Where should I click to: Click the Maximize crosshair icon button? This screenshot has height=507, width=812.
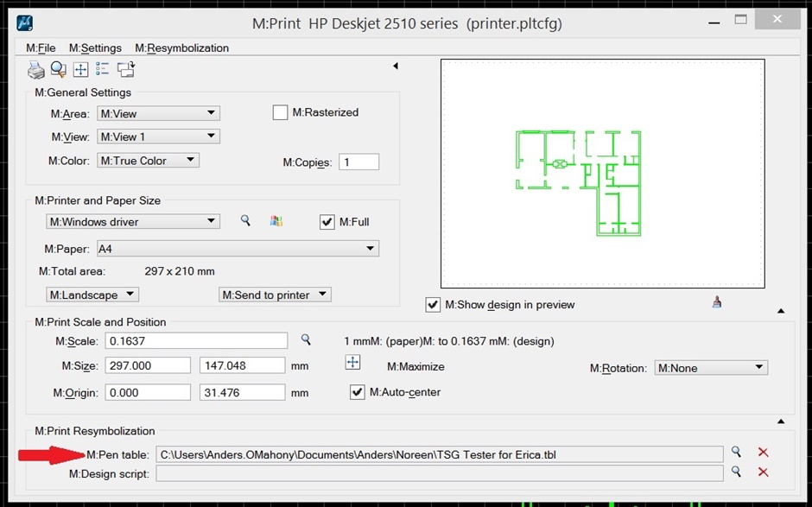tap(352, 362)
